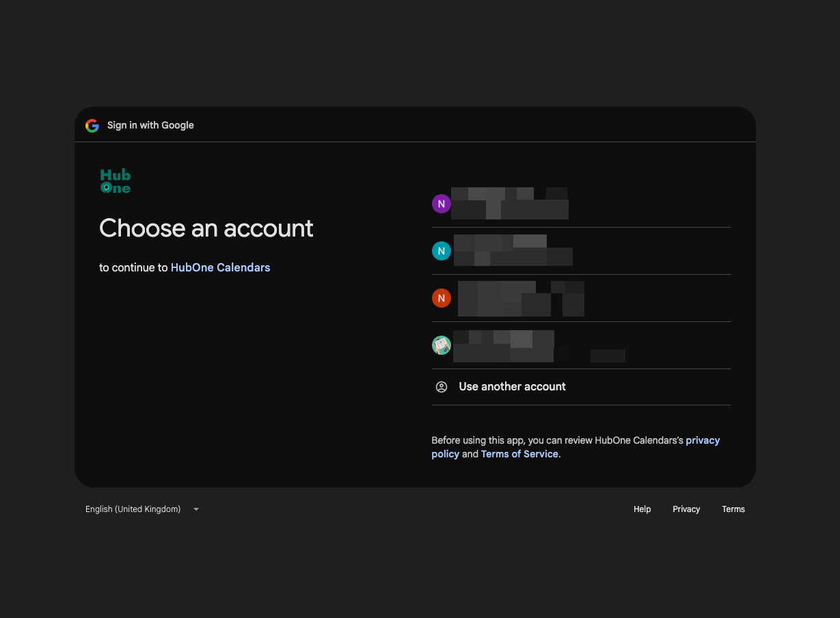Select the orange N avatar account
Screen dimensions: 840x618
(x=442, y=298)
